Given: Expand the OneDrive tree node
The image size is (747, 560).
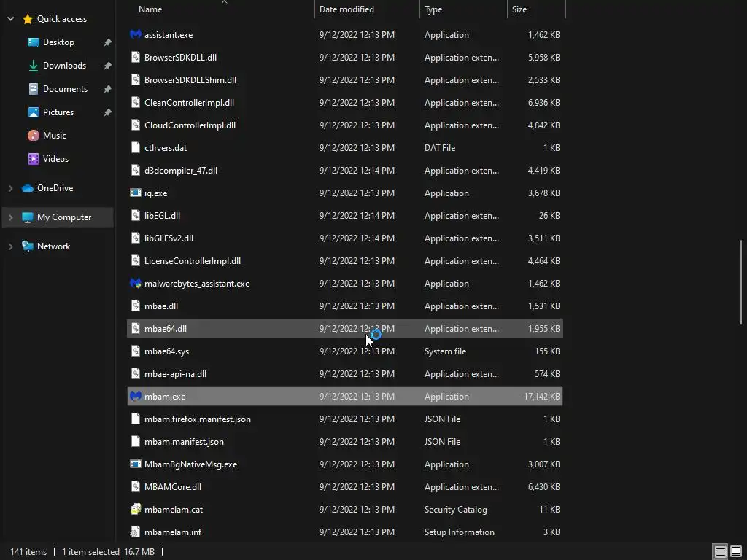Looking at the screenshot, I should point(10,188).
